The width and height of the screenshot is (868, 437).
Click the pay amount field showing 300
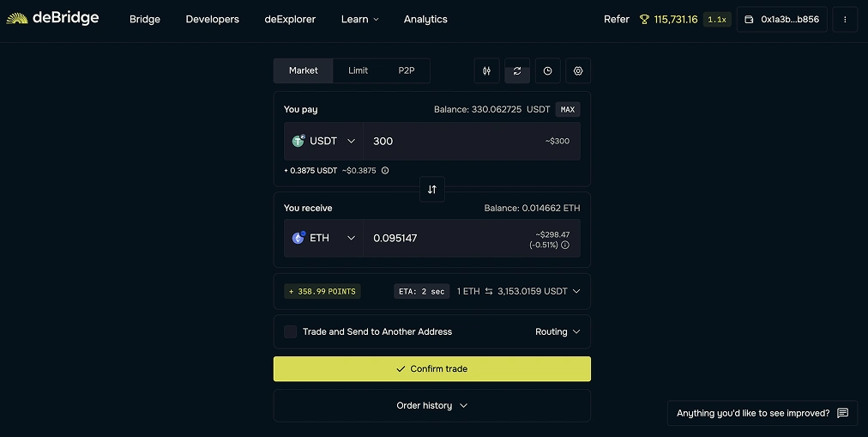pos(472,142)
